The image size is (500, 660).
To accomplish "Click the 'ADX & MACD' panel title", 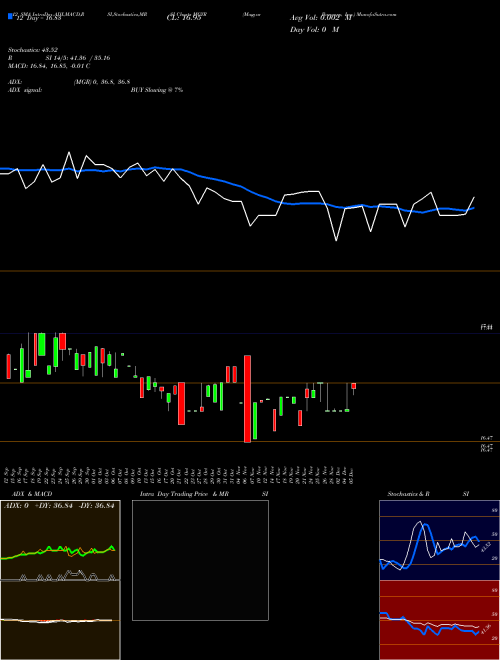I will click(x=32, y=494).
